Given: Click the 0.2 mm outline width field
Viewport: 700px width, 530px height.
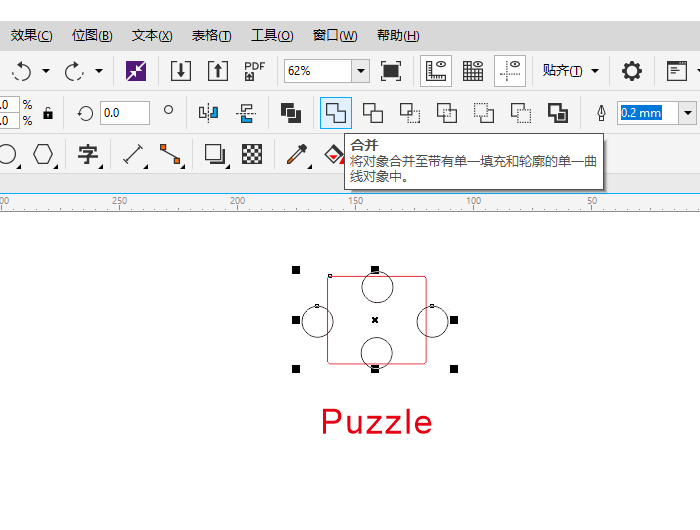Looking at the screenshot, I should click(x=648, y=113).
